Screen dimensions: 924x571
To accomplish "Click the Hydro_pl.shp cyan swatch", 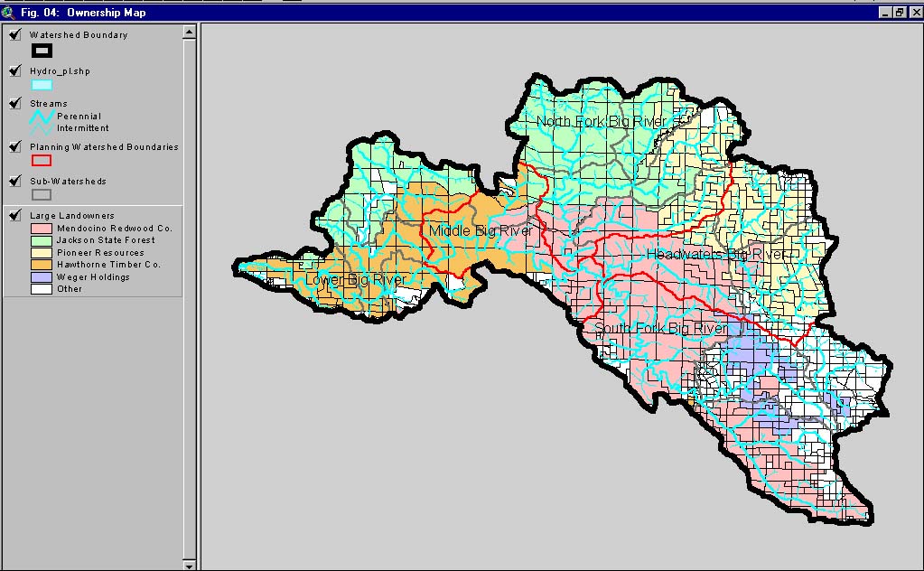I will tap(42, 86).
